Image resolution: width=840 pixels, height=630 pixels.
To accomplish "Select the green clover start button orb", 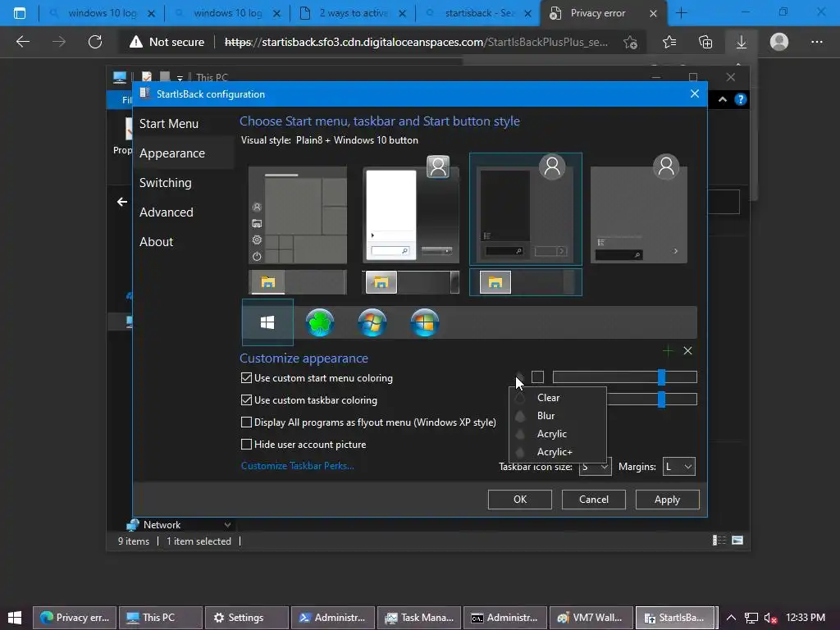I will pyautogui.click(x=320, y=322).
